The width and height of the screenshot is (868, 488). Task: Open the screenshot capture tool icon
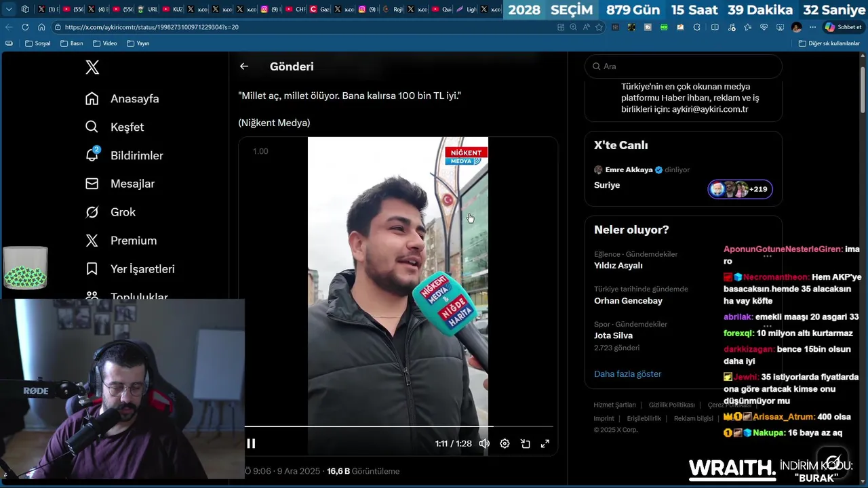coord(780,27)
